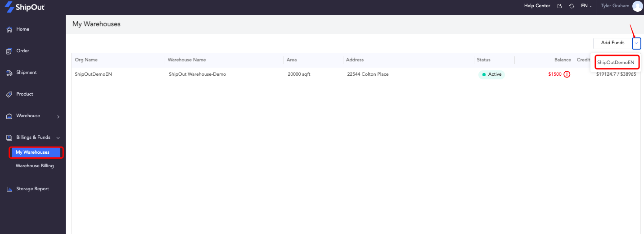Click the ShipOut Warehouse-Demo cell
The image size is (644, 234).
[x=197, y=74]
